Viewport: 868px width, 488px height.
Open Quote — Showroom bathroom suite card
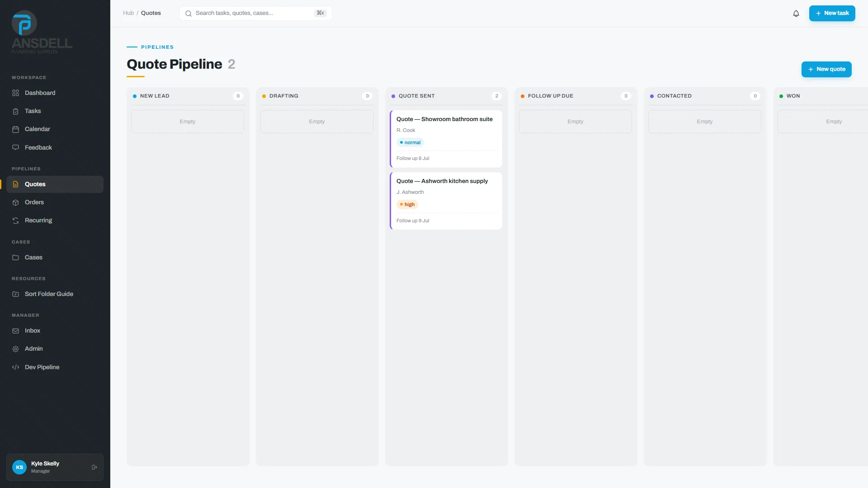446,139
